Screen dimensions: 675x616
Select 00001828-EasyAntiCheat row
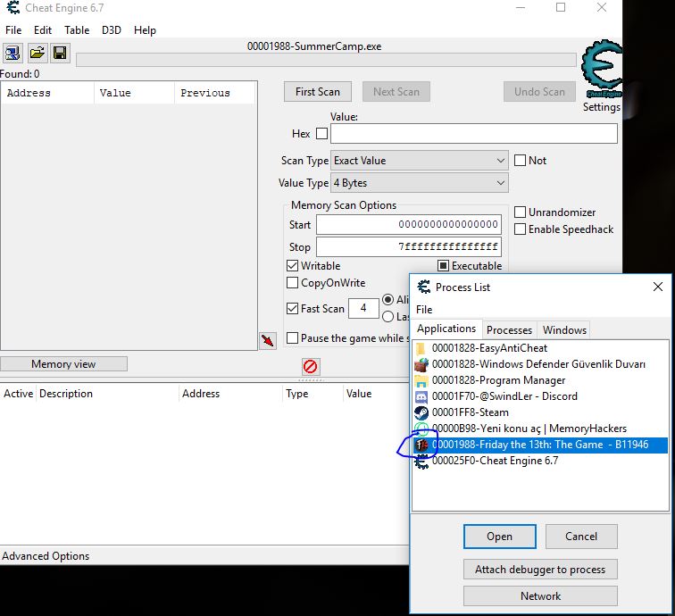pyautogui.click(x=540, y=348)
